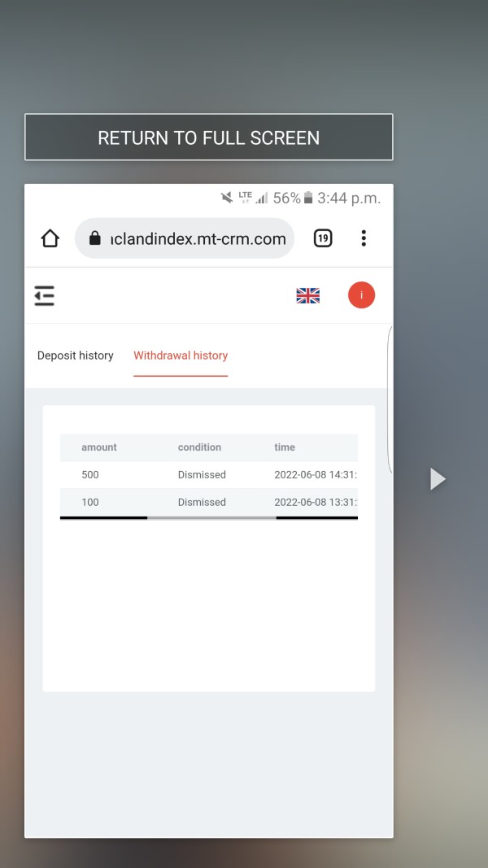Click the time column header
The height and width of the screenshot is (868, 488).
(285, 447)
